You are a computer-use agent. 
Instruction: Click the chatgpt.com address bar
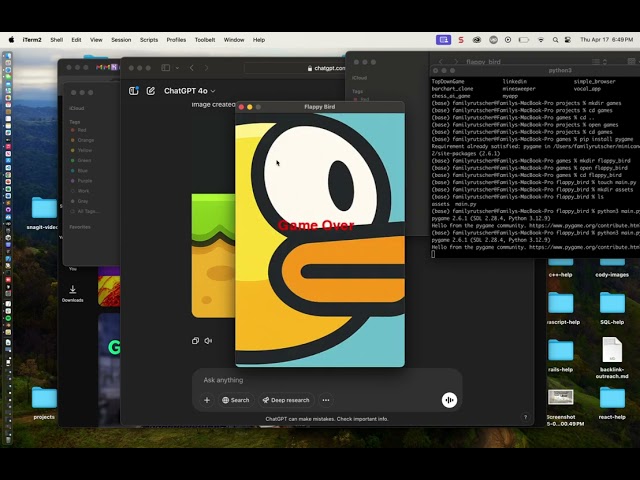click(295, 68)
